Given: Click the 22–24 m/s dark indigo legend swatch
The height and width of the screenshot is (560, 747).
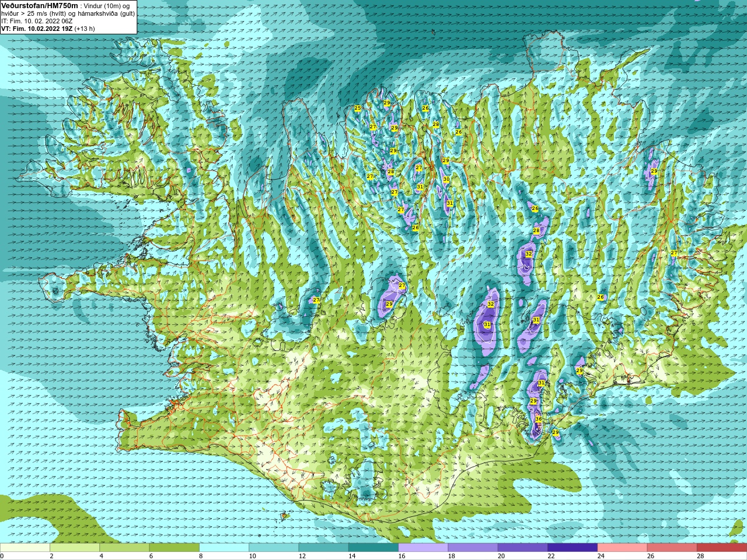Looking at the screenshot, I should click(573, 548).
